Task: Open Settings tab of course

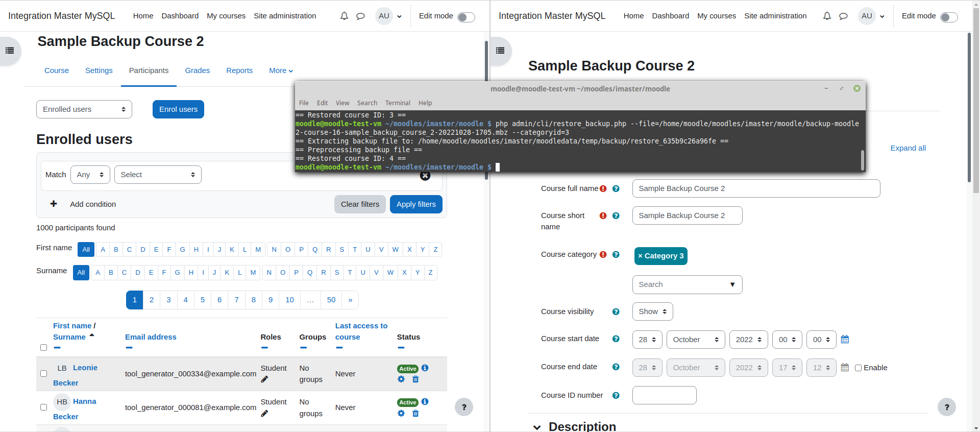Action: (99, 70)
